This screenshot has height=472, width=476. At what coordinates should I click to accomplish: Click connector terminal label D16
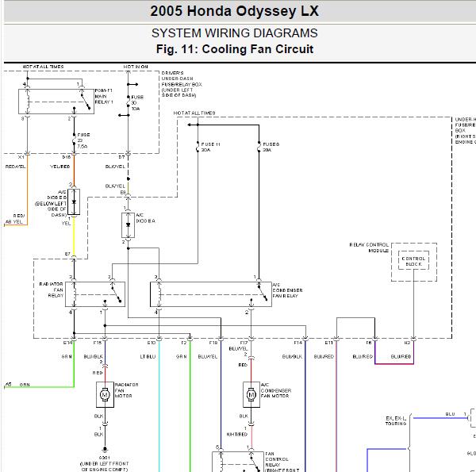click(x=66, y=157)
